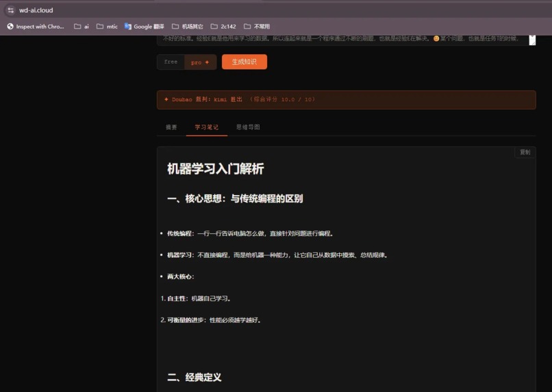This screenshot has width=552, height=392.
Task: Click the heading 机器学习入门解析
Action: [x=216, y=169]
